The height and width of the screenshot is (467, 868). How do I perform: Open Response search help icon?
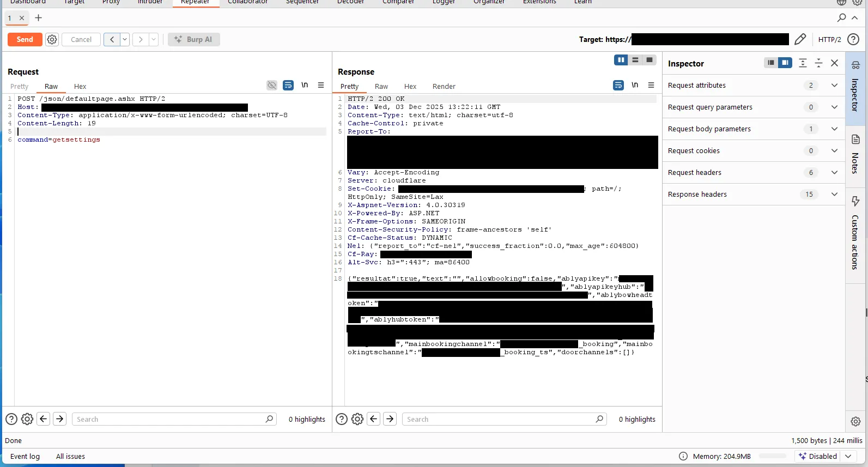342,419
